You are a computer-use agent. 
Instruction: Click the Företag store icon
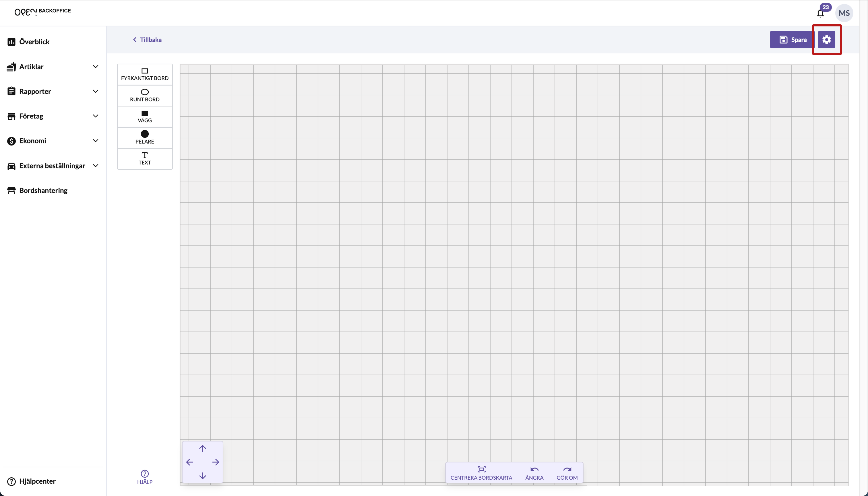click(x=11, y=116)
